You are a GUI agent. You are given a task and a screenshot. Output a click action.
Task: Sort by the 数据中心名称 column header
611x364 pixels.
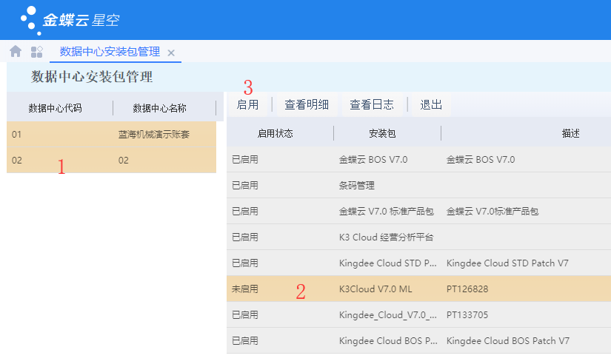159,108
